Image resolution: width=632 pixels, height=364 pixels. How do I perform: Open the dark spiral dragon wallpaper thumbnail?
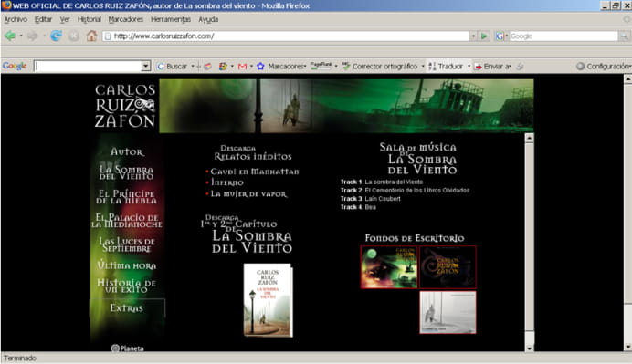[x=448, y=267]
